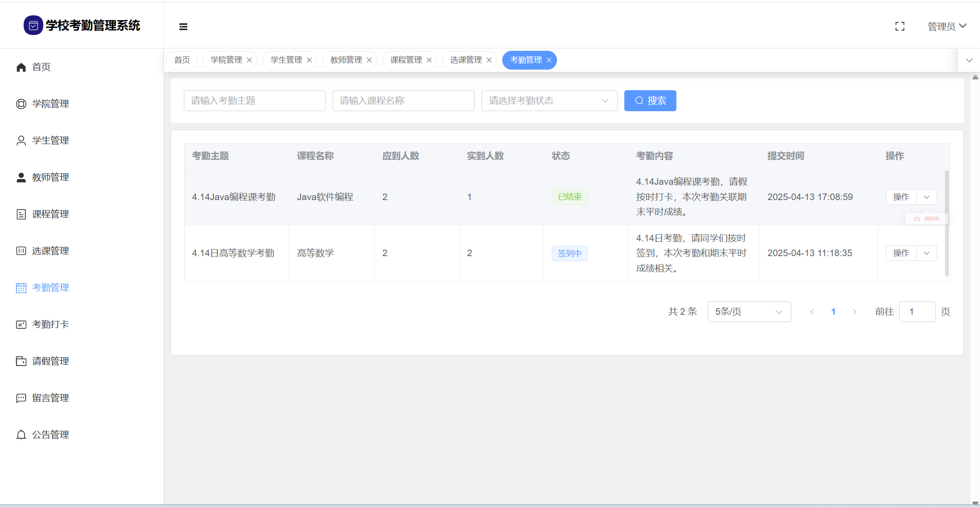This screenshot has height=507, width=980.
Task: Open 留言管理 sidebar entry
Action: coord(50,398)
